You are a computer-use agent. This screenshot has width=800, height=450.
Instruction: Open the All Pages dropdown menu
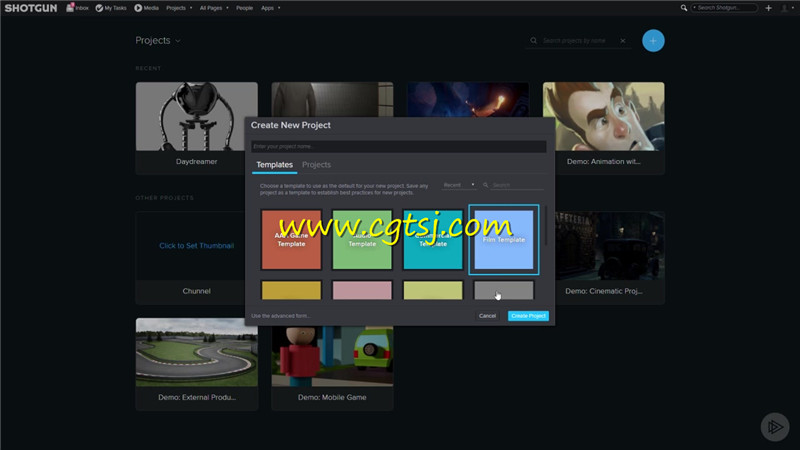click(x=214, y=8)
